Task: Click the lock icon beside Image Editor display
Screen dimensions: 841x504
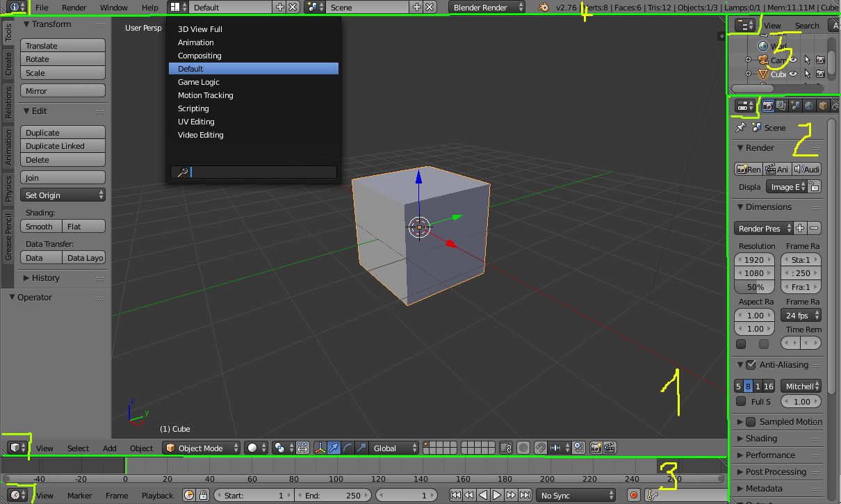Action: pyautogui.click(x=815, y=187)
